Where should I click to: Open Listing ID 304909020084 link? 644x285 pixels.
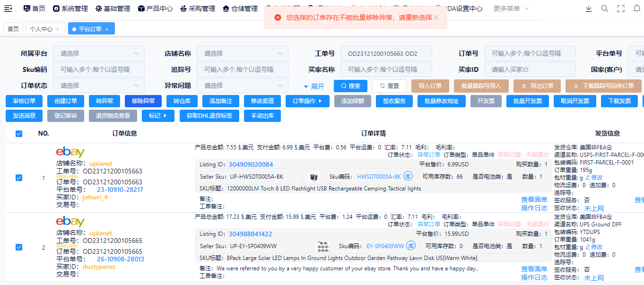pyautogui.click(x=251, y=164)
